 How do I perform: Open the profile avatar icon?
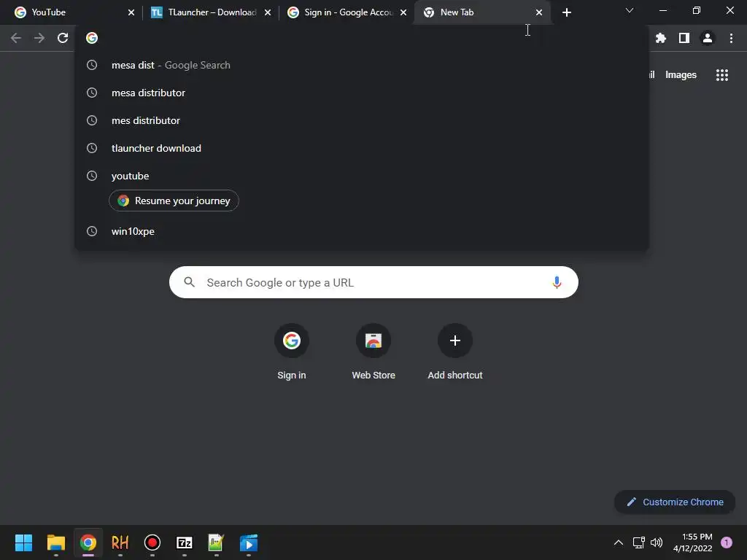point(708,38)
